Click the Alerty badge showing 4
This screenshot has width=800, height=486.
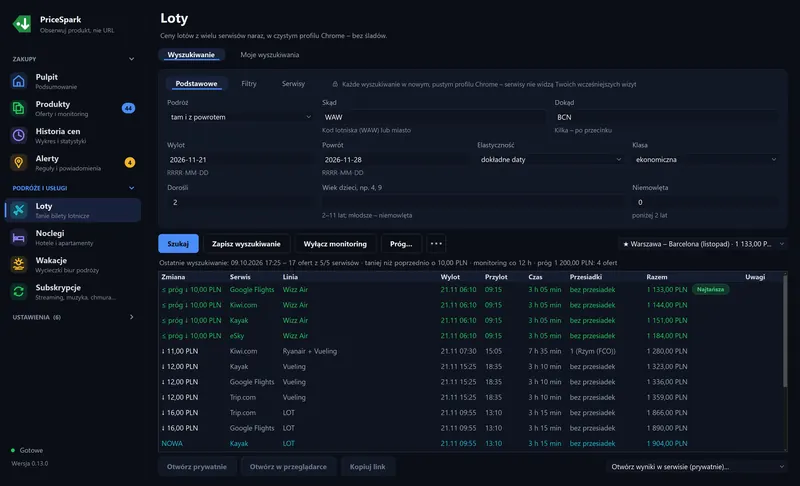(x=130, y=163)
